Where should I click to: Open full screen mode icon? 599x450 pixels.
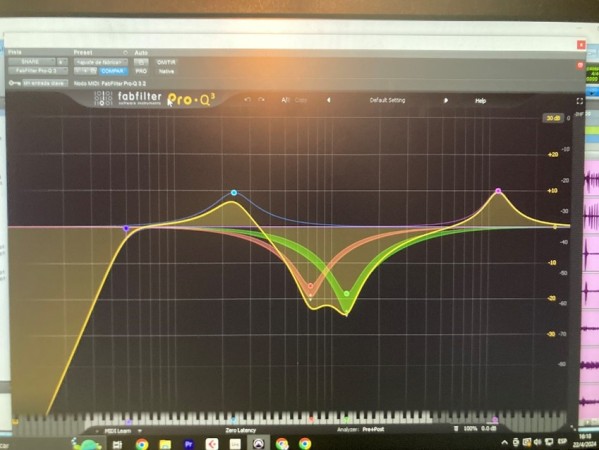580,101
